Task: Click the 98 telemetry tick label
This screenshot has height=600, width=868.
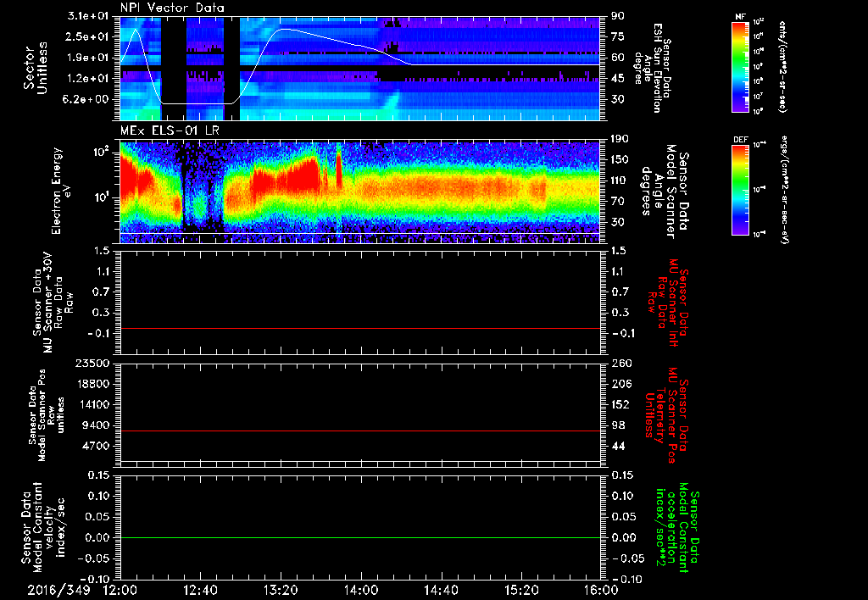Action: pyautogui.click(x=618, y=425)
